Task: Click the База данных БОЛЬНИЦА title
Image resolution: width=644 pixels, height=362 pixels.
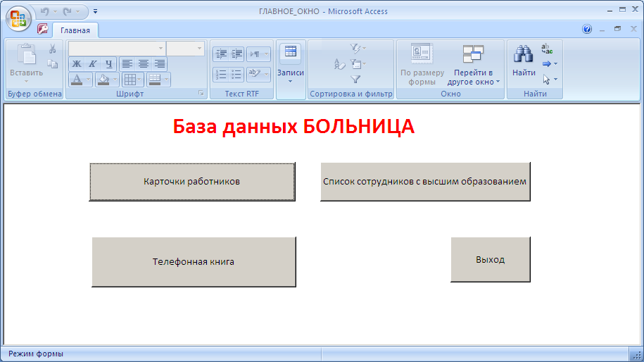Action: click(x=293, y=127)
